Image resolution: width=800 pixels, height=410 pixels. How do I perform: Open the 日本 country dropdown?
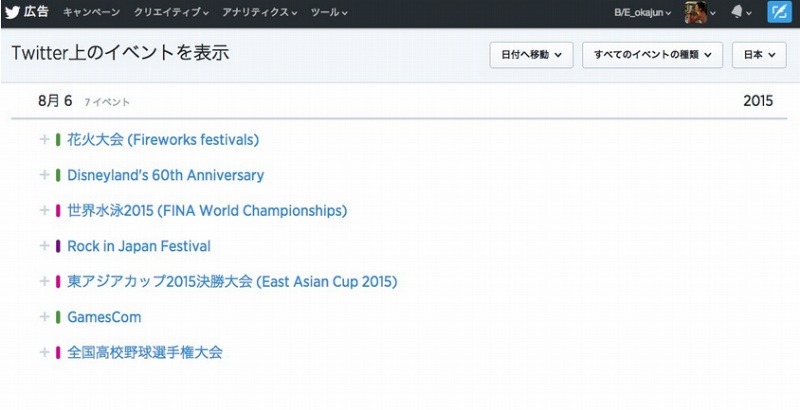coord(759,55)
